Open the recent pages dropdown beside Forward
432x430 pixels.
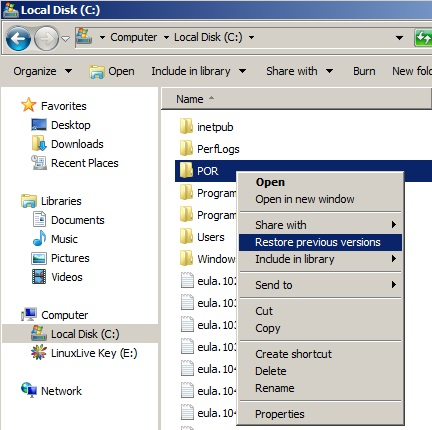tap(66, 39)
